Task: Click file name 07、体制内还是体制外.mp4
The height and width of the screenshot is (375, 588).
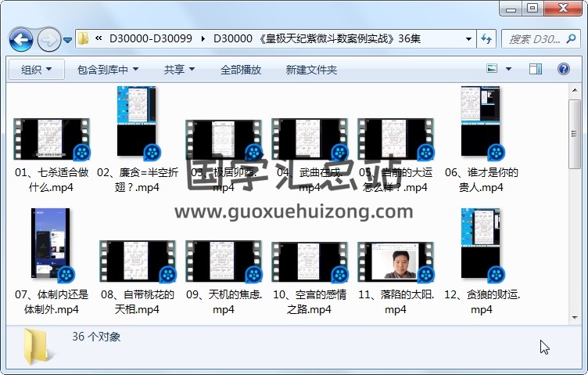Action: pyautogui.click(x=52, y=302)
